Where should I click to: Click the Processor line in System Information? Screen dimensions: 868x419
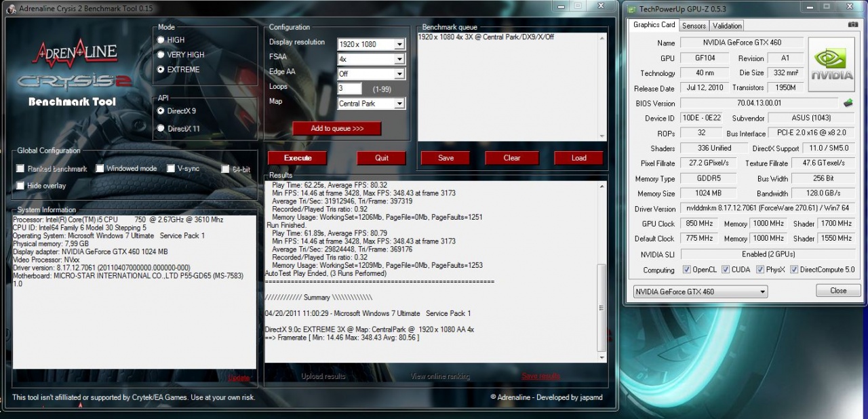(118, 220)
